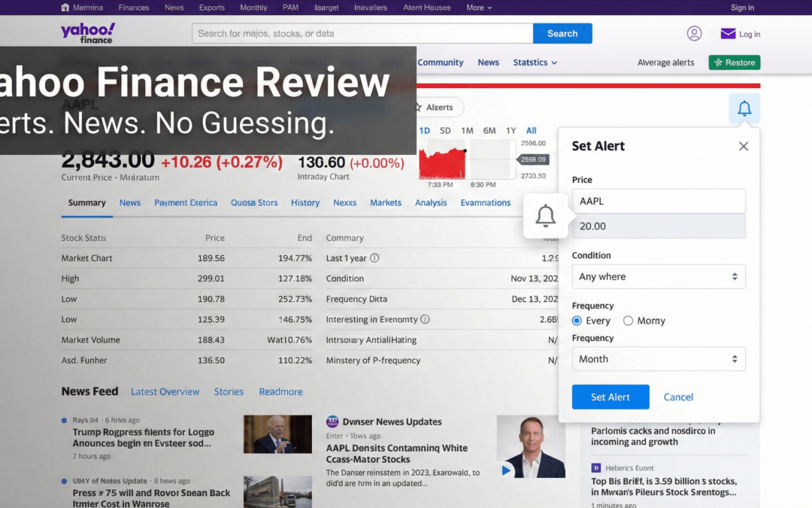Click Average alerts link
The width and height of the screenshot is (812, 508).
pos(665,62)
